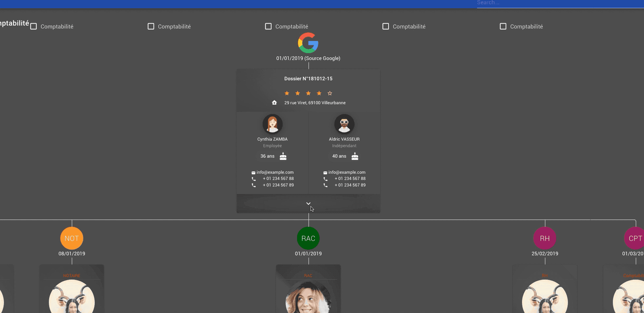The image size is (644, 313).
Task: Click the mail icon under Cynthia ZAMBA
Action: [253, 173]
